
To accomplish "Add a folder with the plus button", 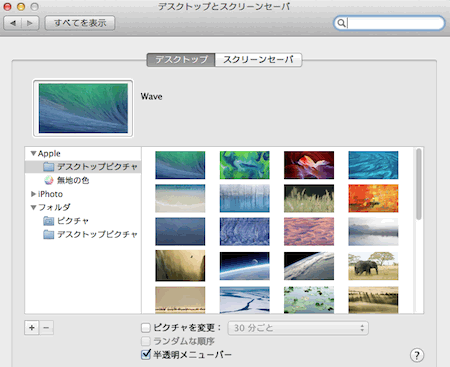I will tap(32, 328).
